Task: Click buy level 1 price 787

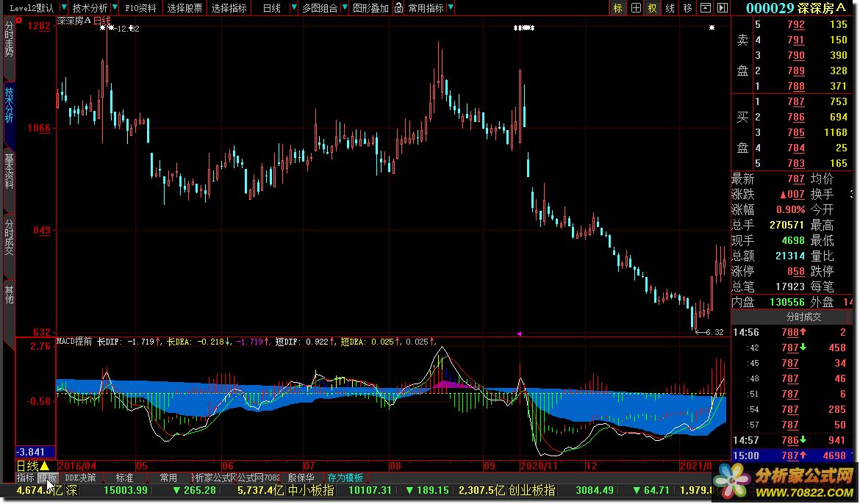Action: 795,101
